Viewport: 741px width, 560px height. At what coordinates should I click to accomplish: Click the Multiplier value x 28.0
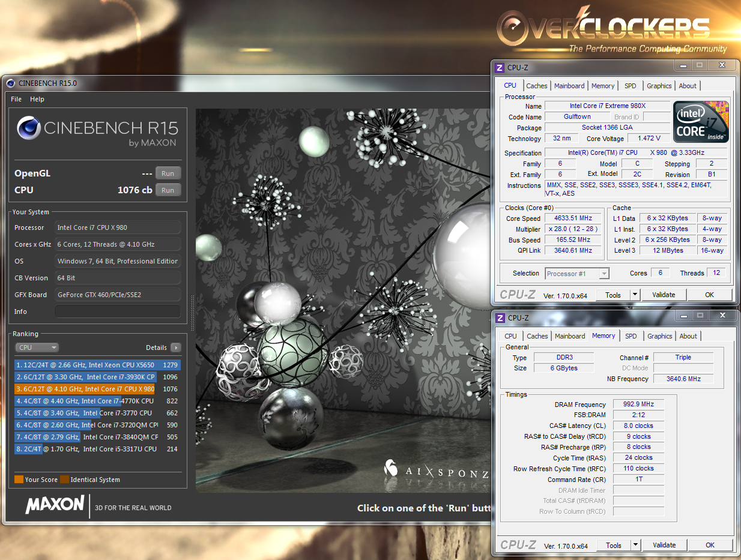click(x=573, y=229)
